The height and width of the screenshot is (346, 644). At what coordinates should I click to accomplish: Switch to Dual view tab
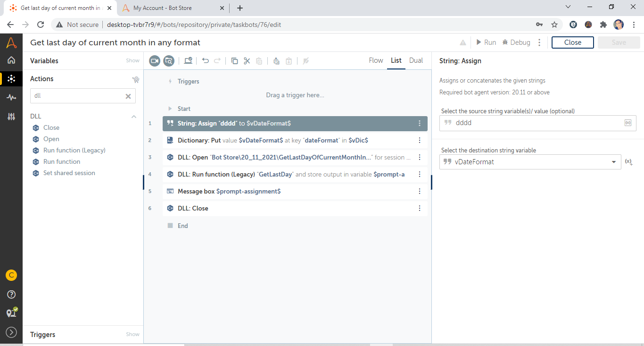(x=416, y=60)
